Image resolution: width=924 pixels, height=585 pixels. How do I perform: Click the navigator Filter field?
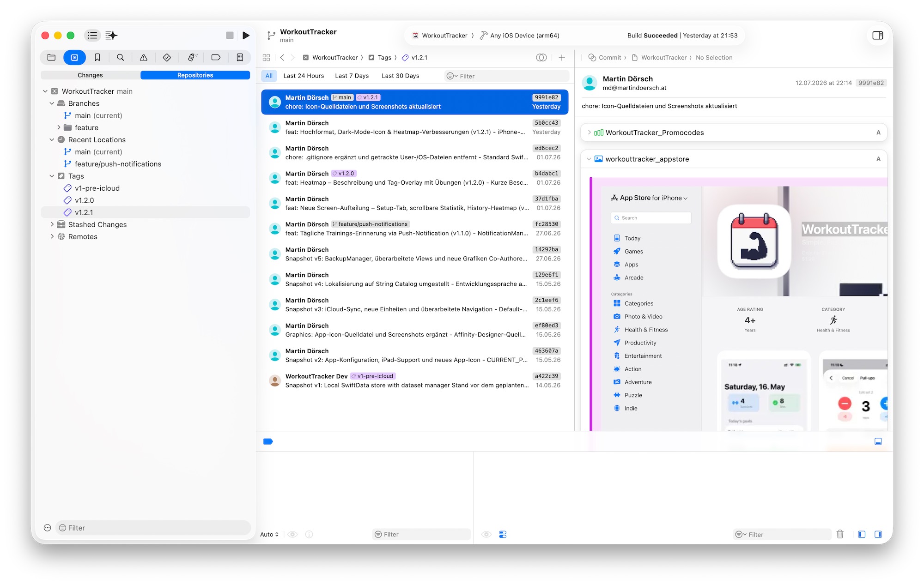click(x=153, y=528)
